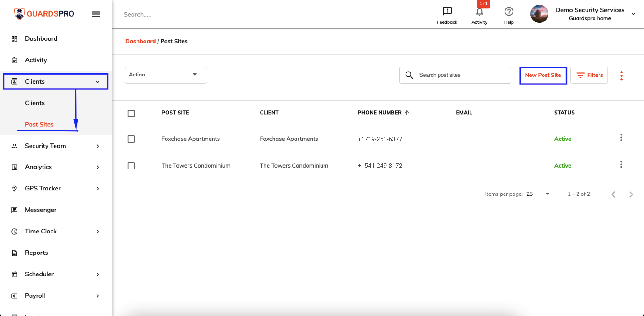Click the GPS Tracker pin icon
Screen dimensions: 644x316
pos(14,188)
